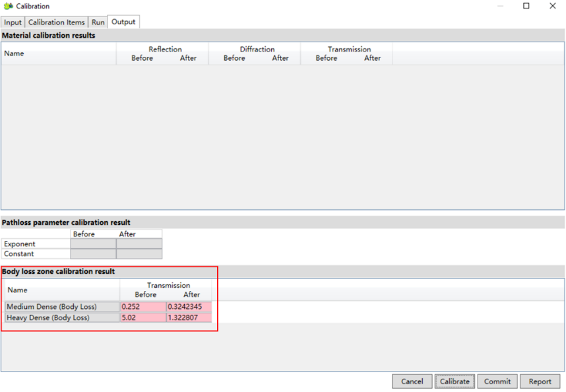The image size is (566, 392).
Task: Select the Heavy Dense (Body Loss) row name
Action: click(x=62, y=317)
